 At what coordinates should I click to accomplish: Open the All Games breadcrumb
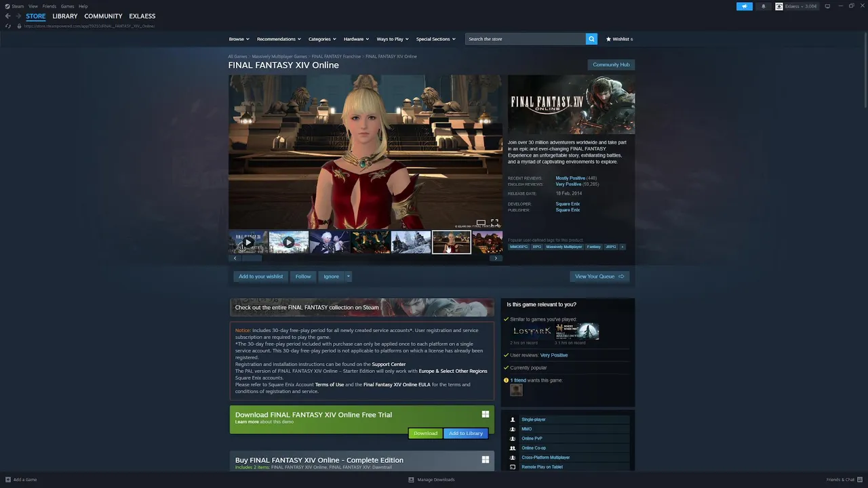(x=237, y=56)
